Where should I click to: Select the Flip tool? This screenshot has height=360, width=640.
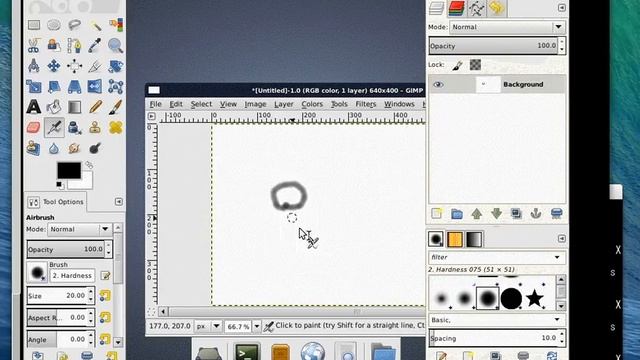point(95,87)
